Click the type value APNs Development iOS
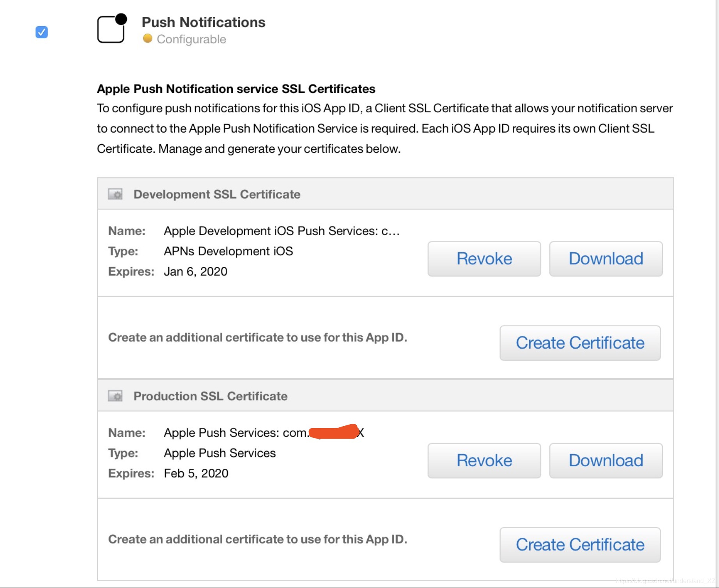Screen dimensions: 719x588 [228, 251]
